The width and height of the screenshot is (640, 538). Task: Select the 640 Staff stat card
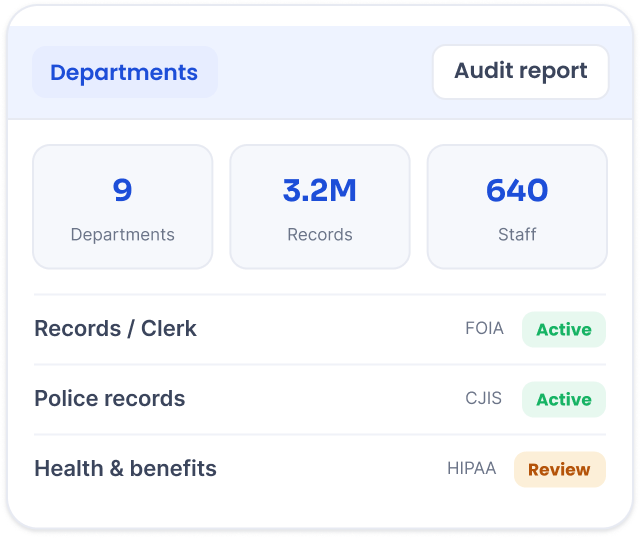click(x=517, y=207)
